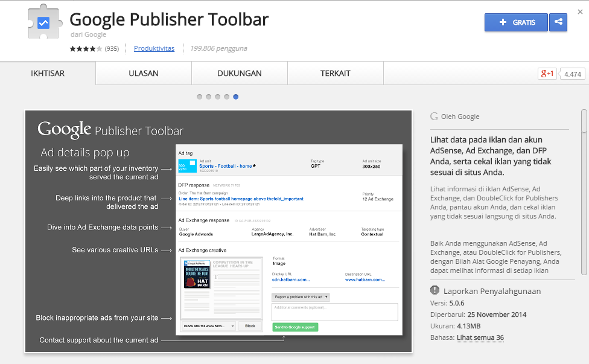The image size is (589, 364).
Task: Select the fourth screenshot carousel dot
Action: coord(226,97)
